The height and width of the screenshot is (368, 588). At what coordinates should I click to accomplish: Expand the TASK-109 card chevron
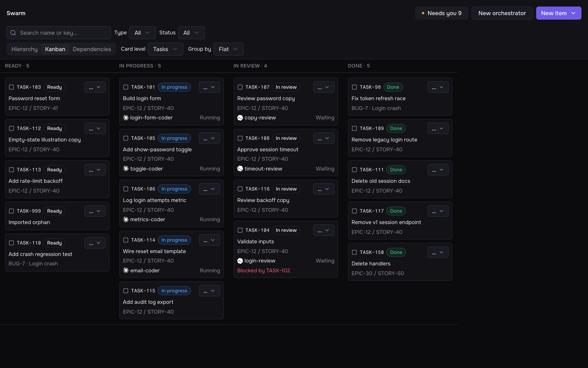pyautogui.click(x=441, y=129)
